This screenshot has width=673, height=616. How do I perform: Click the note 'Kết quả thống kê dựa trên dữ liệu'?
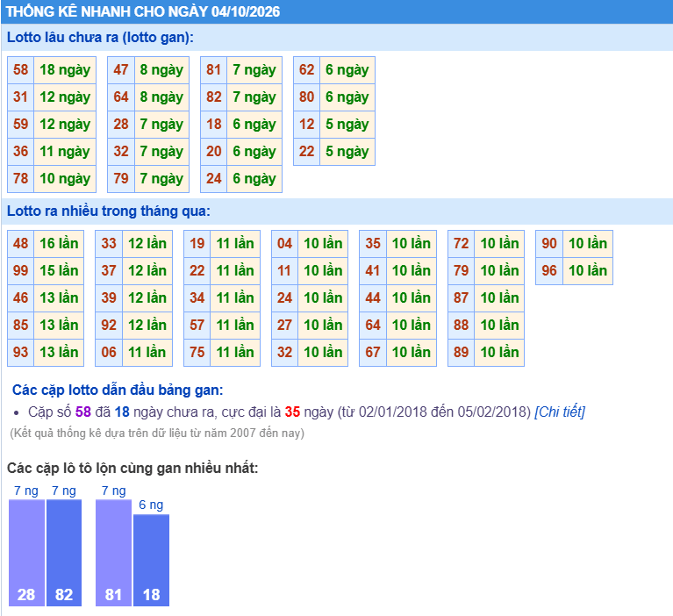click(157, 433)
